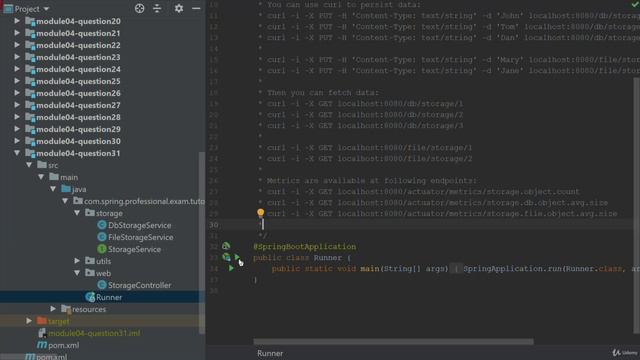Collapse the src folder
Viewport: 640px width, 360px height.
click(x=29, y=165)
